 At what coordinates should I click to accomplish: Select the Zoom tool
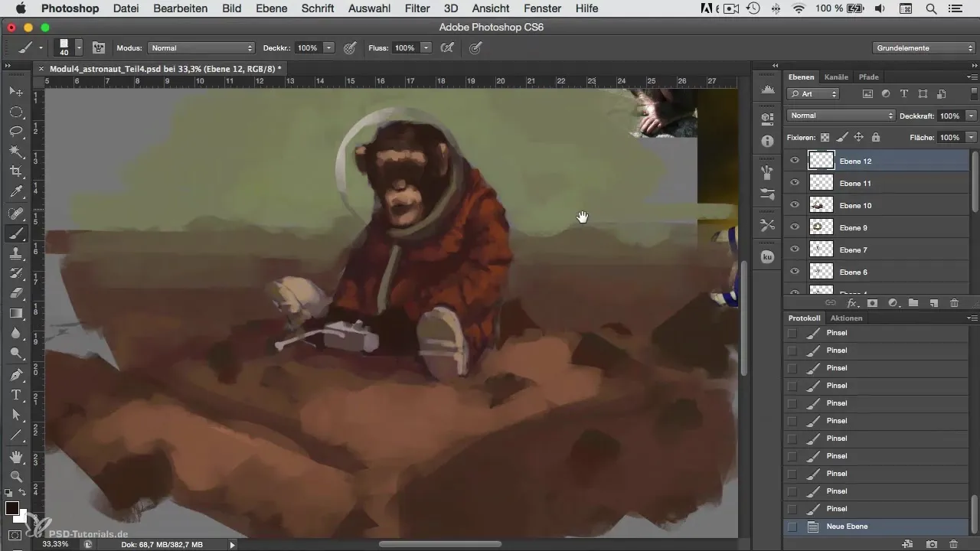(x=15, y=477)
